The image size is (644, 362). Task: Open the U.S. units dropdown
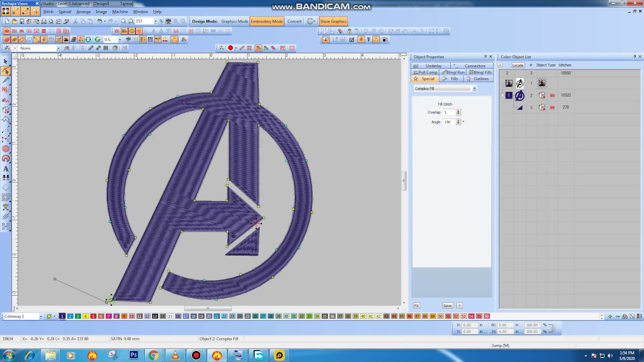point(119,39)
